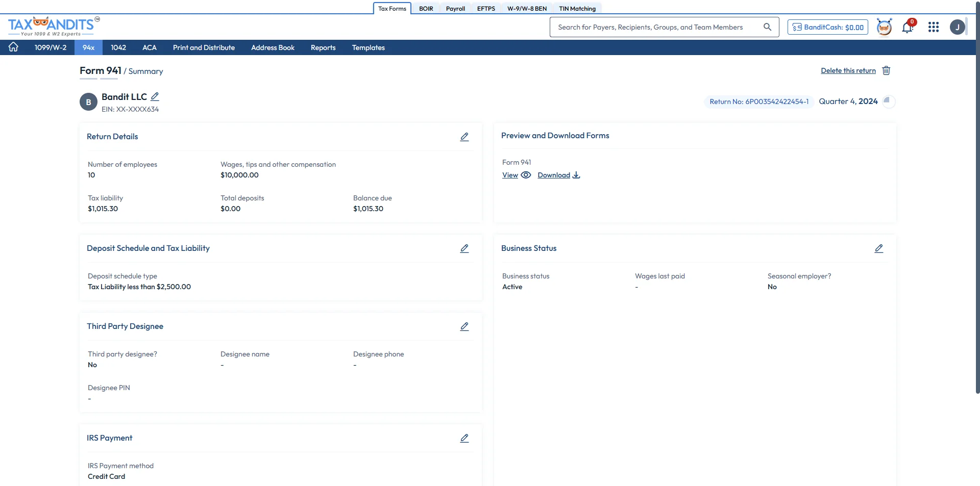Click the Business status Active value
This screenshot has width=980, height=486.
point(512,287)
